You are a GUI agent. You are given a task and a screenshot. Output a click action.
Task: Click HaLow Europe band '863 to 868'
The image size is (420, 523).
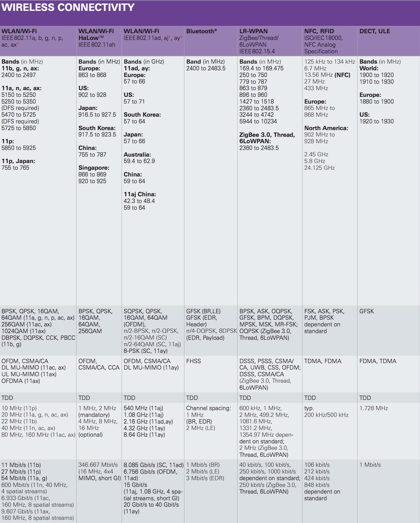point(92,75)
